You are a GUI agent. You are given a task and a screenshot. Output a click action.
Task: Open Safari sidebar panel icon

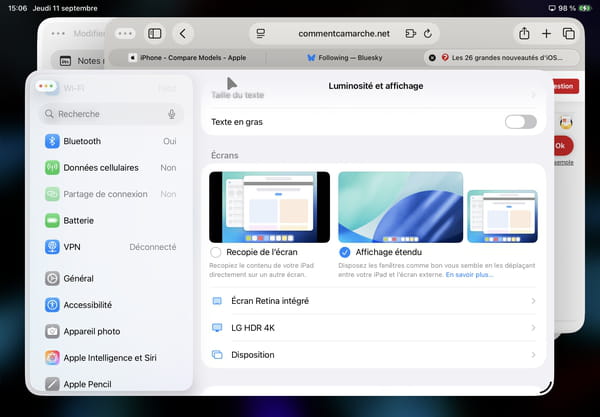154,33
